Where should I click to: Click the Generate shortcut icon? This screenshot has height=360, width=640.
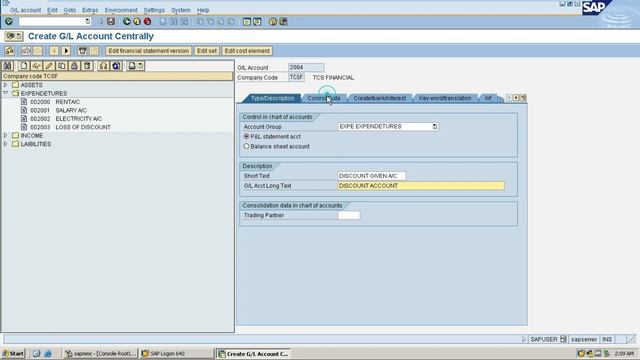tap(257, 22)
